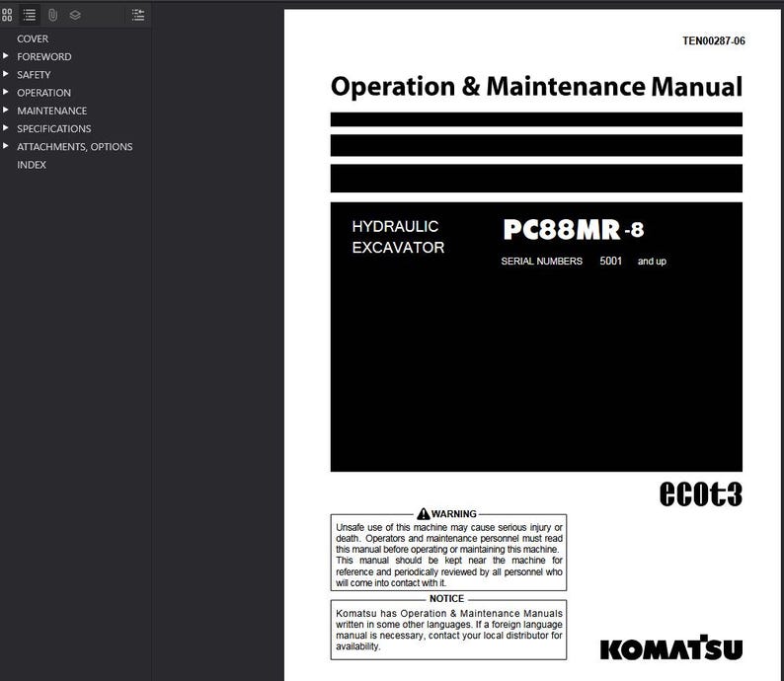Jump to INDEX in the outline
Screen dimensions: 784x681
(32, 165)
